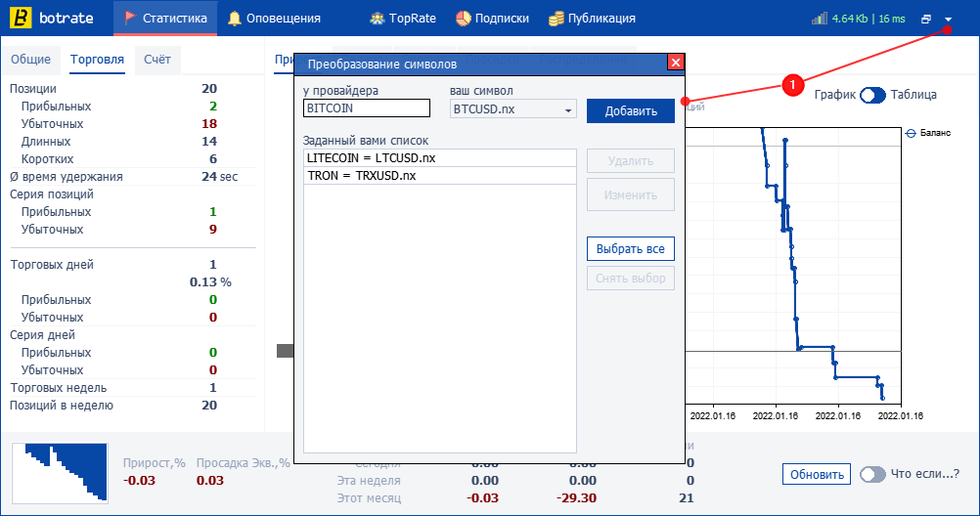Click Выбрать все button
The width and height of the screenshot is (980, 516).
(631, 248)
